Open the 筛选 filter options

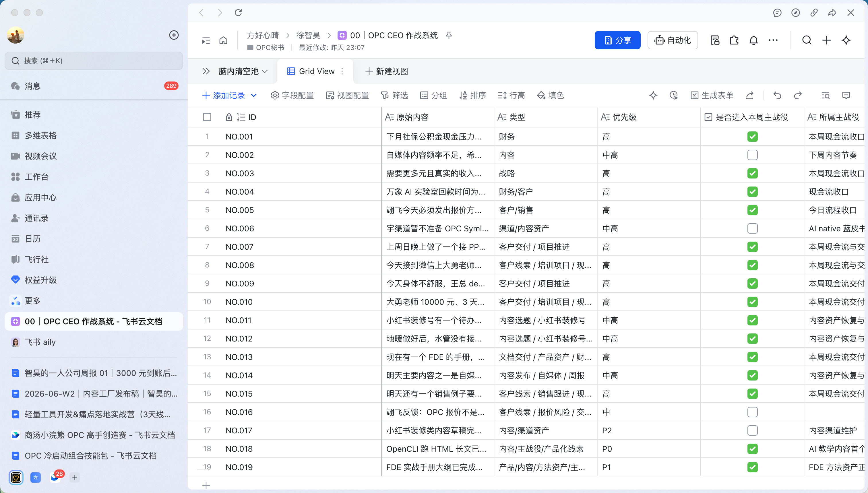pyautogui.click(x=394, y=96)
